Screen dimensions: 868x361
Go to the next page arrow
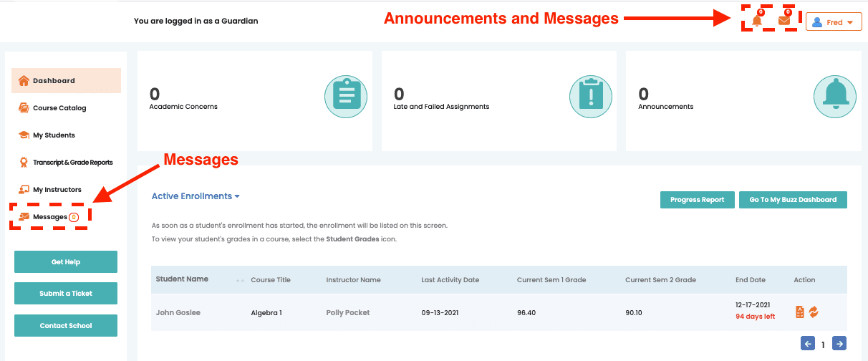pos(839,344)
